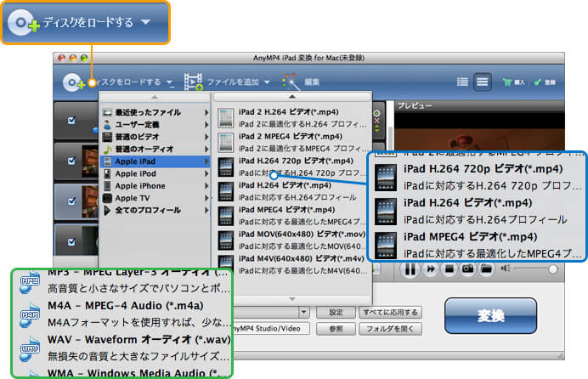Select Apple iPod category

pyautogui.click(x=155, y=173)
